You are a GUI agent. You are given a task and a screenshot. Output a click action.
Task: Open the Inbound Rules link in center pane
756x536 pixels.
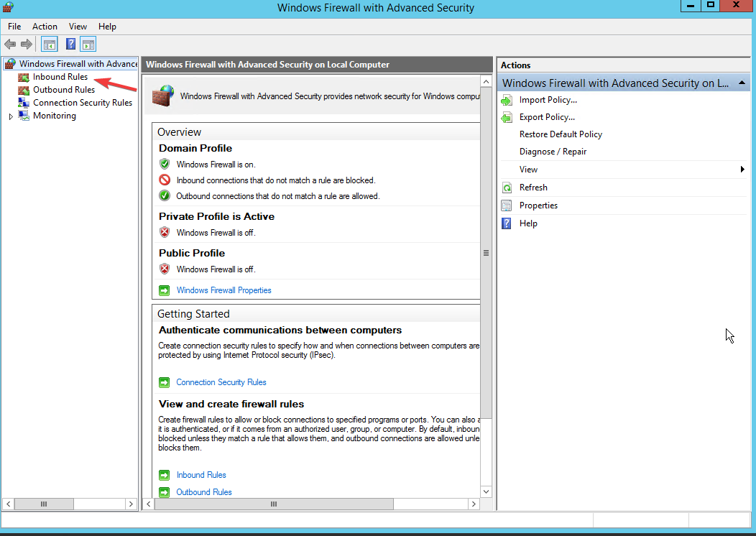click(x=201, y=475)
